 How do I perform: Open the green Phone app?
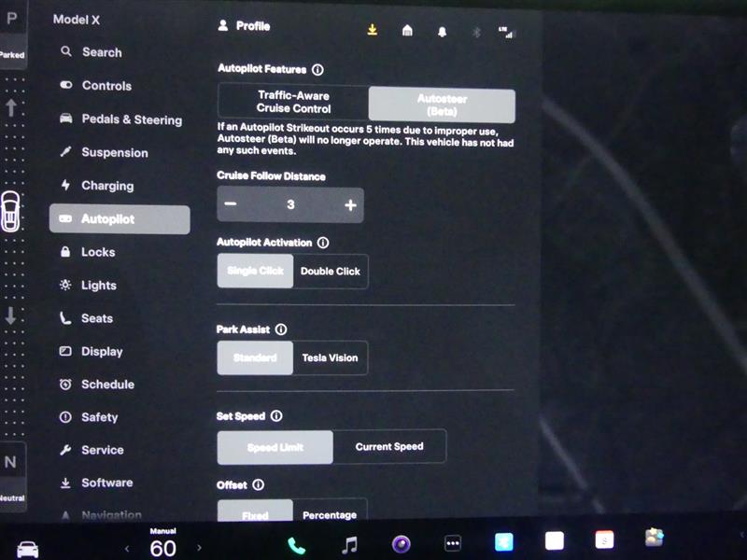click(296, 545)
